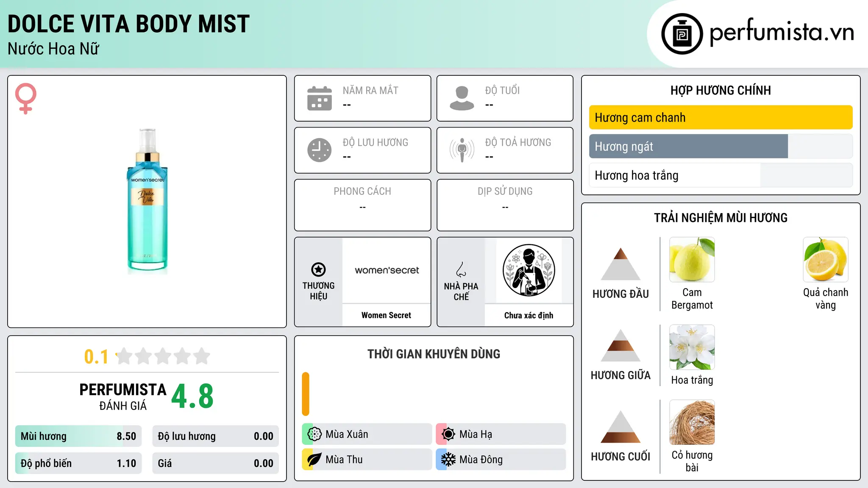Select the Hương ngát accord bar
The width and height of the screenshot is (868, 488).
721,146
